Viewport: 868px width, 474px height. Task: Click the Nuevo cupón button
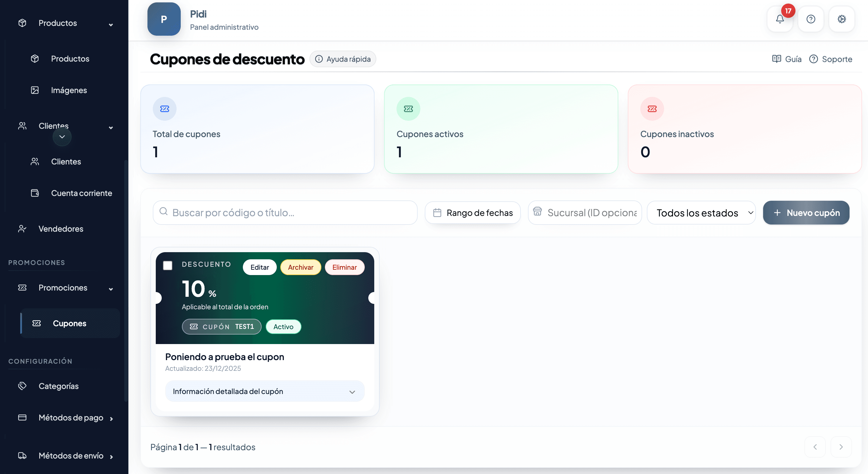pyautogui.click(x=806, y=212)
